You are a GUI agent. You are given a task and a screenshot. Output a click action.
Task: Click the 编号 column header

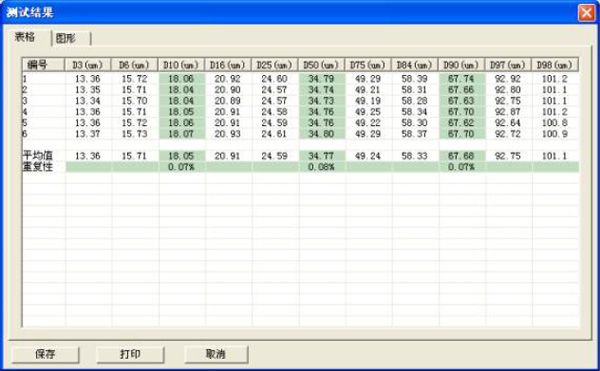(x=43, y=65)
